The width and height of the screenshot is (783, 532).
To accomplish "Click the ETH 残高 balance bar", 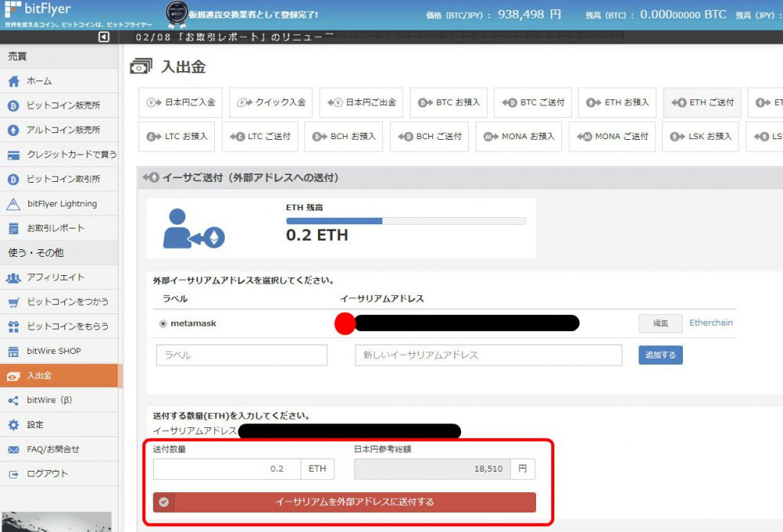I will tap(405, 221).
